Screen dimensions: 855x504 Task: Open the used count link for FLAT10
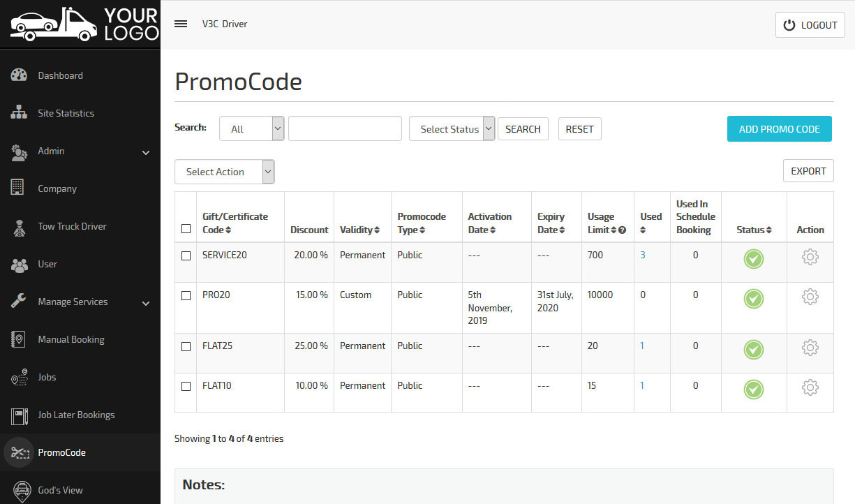click(x=642, y=386)
